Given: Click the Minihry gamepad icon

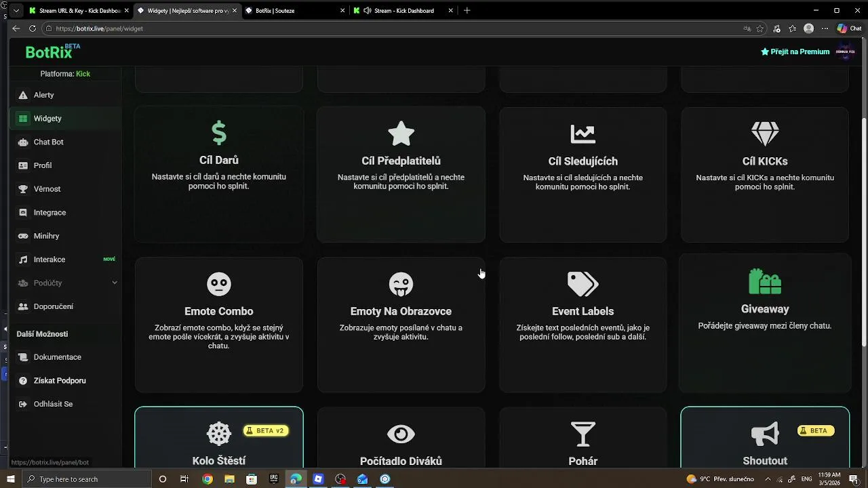Looking at the screenshot, I should [23, 236].
